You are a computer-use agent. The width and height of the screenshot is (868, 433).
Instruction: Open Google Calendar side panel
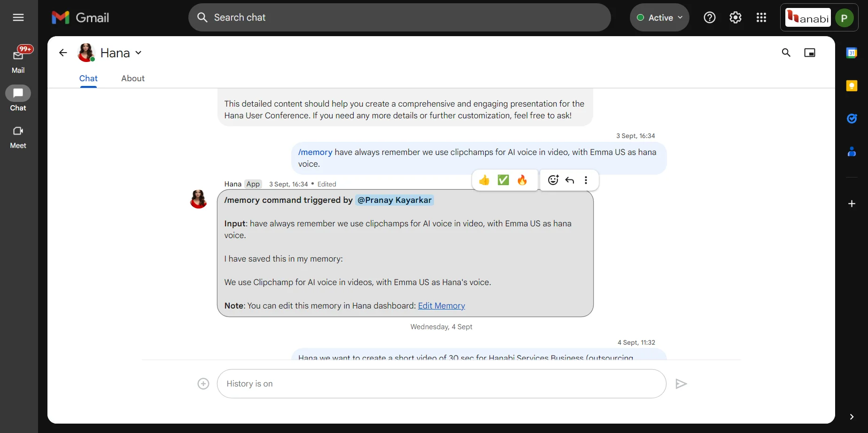pos(852,53)
